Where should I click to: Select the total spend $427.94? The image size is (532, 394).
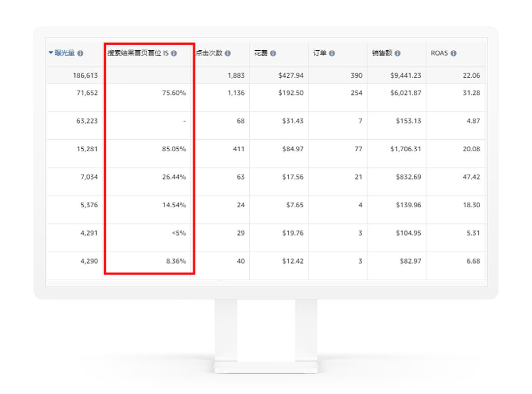click(x=291, y=75)
